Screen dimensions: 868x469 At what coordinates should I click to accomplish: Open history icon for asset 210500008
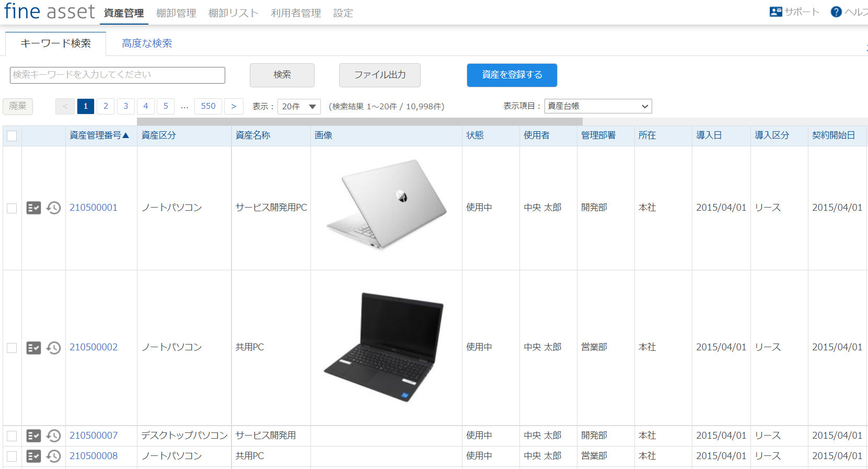(53, 456)
